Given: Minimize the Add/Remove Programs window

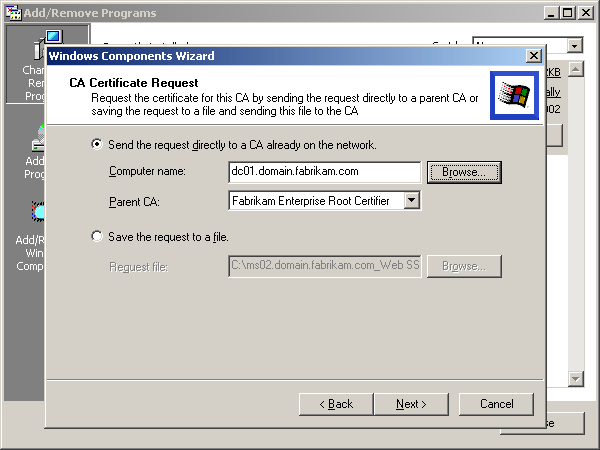Looking at the screenshot, I should [551, 13].
